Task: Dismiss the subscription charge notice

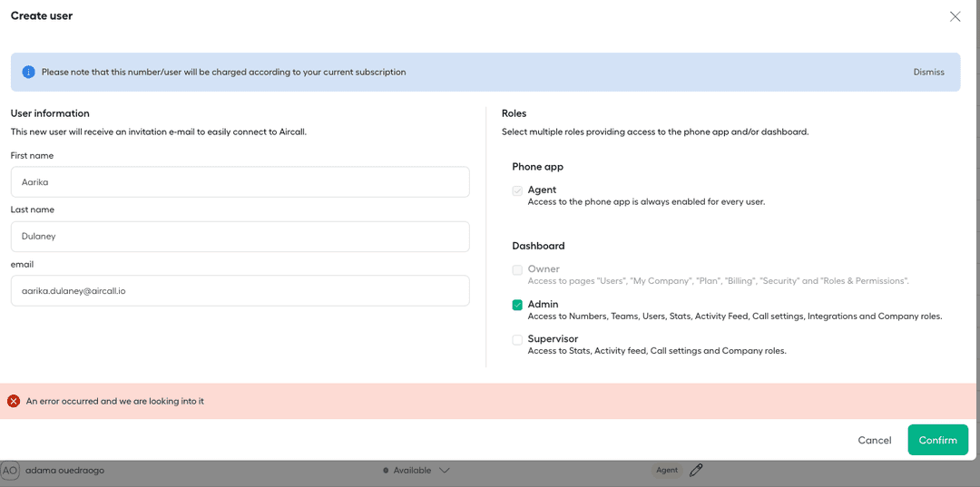Action: (928, 72)
